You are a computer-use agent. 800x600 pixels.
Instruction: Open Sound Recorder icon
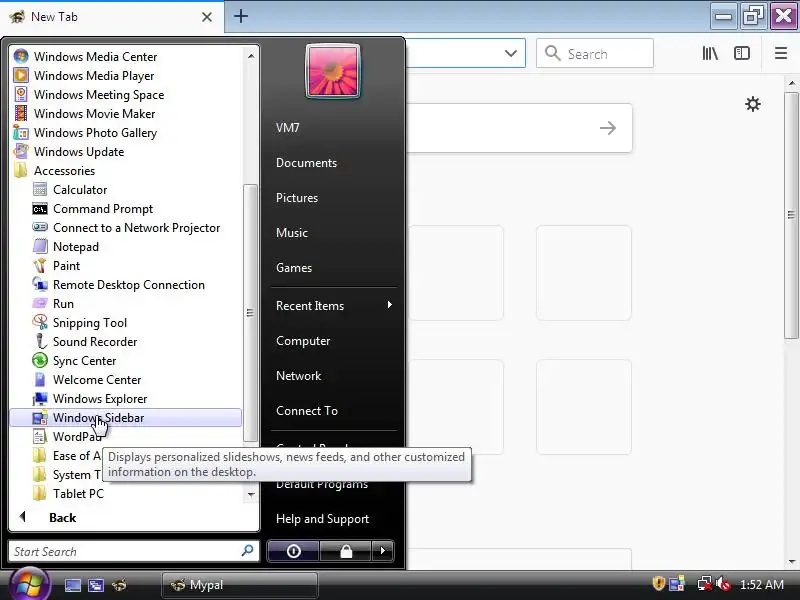pos(40,342)
